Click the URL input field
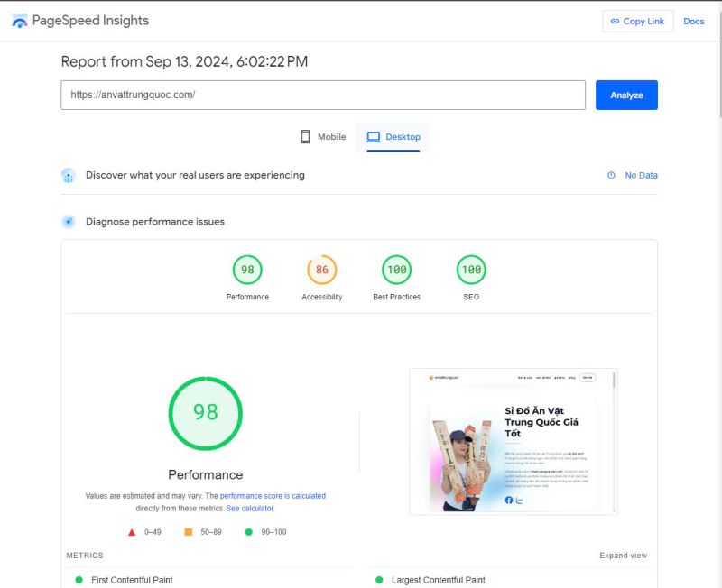The width and height of the screenshot is (722, 588). point(323,95)
